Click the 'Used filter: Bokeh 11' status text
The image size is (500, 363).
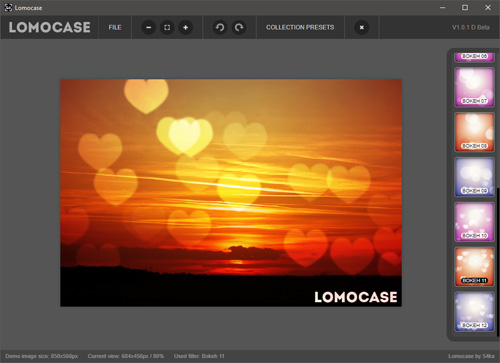pyautogui.click(x=199, y=356)
